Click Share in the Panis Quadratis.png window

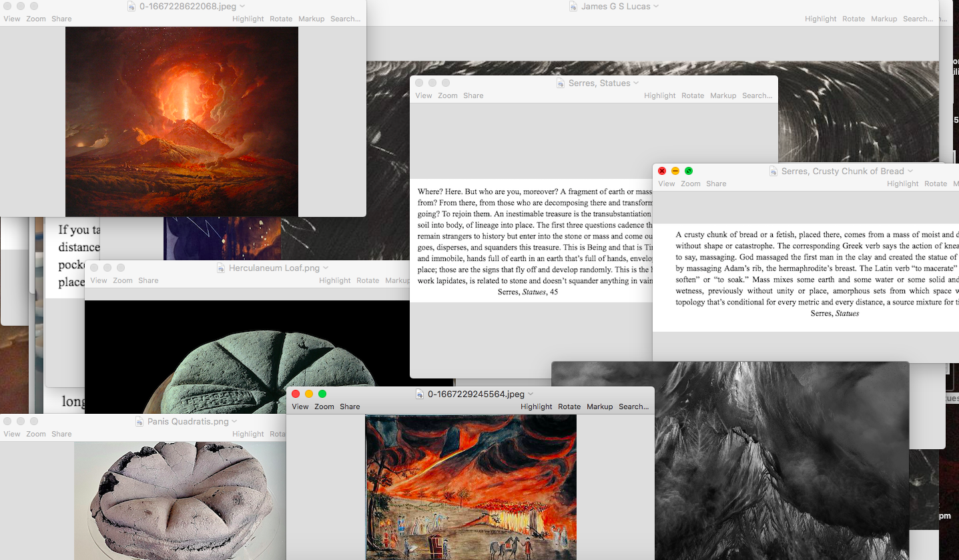point(61,434)
